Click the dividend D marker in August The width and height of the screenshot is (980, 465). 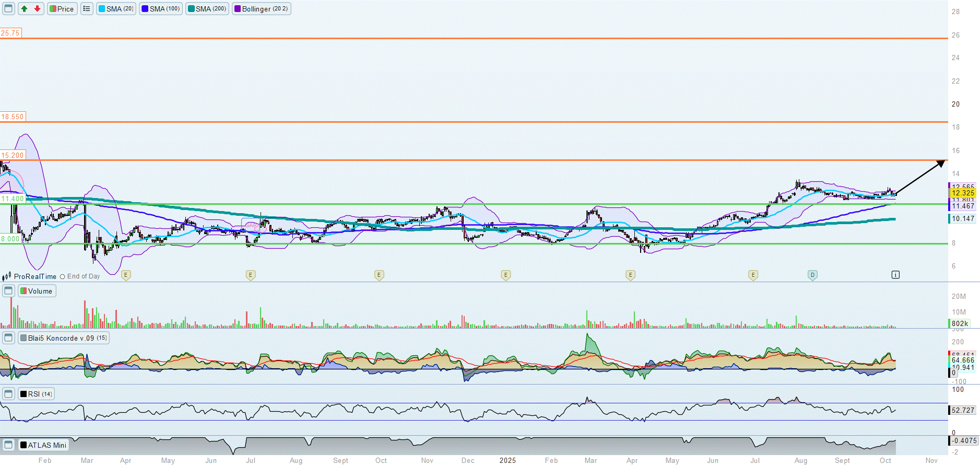(812, 275)
